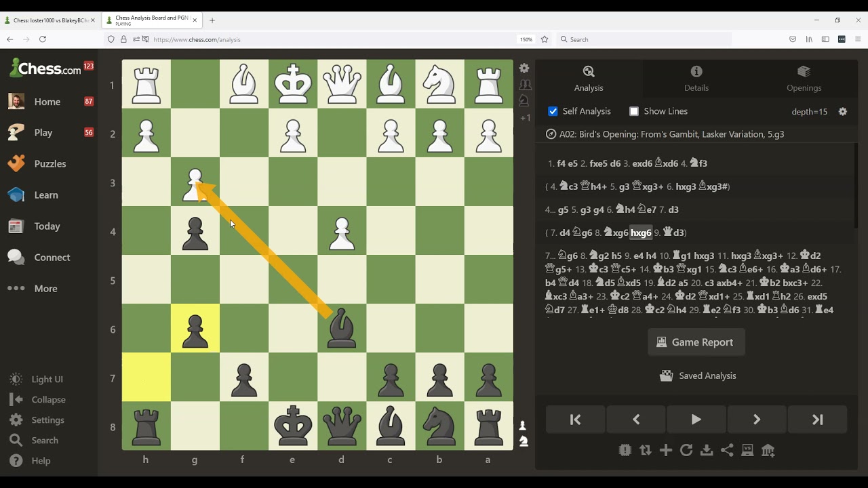
Task: Open a new browser tab
Action: pos(212,20)
